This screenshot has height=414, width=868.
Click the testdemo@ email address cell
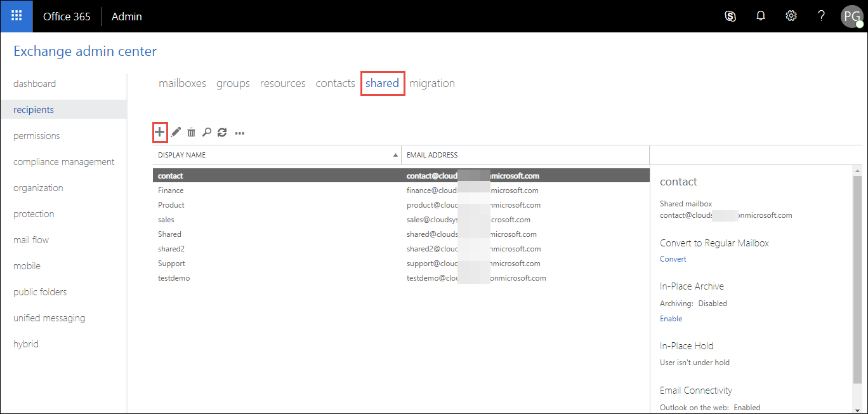coord(477,278)
